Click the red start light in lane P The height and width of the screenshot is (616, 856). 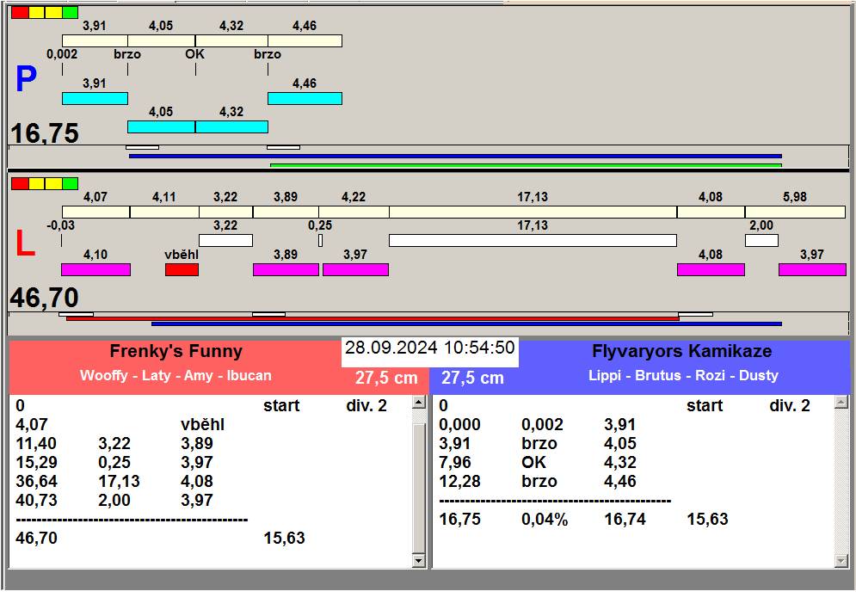20,13
